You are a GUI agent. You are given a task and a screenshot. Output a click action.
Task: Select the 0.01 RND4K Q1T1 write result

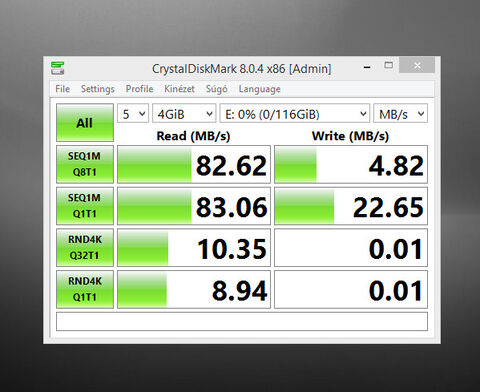tap(351, 289)
